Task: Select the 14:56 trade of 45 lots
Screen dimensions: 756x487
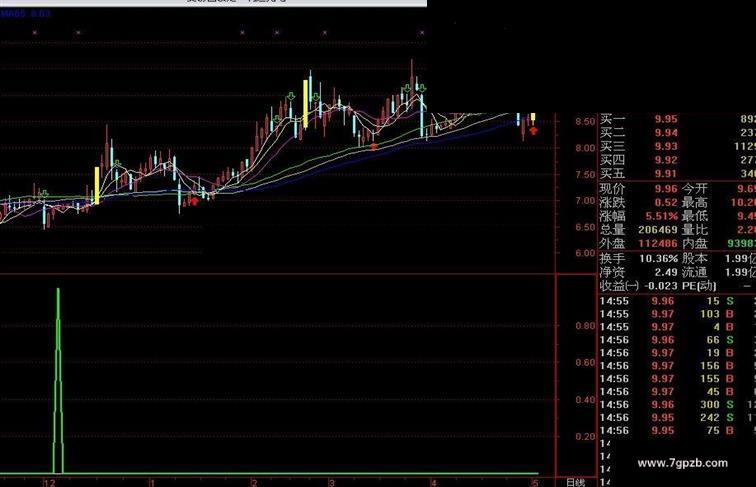Action: (677, 392)
